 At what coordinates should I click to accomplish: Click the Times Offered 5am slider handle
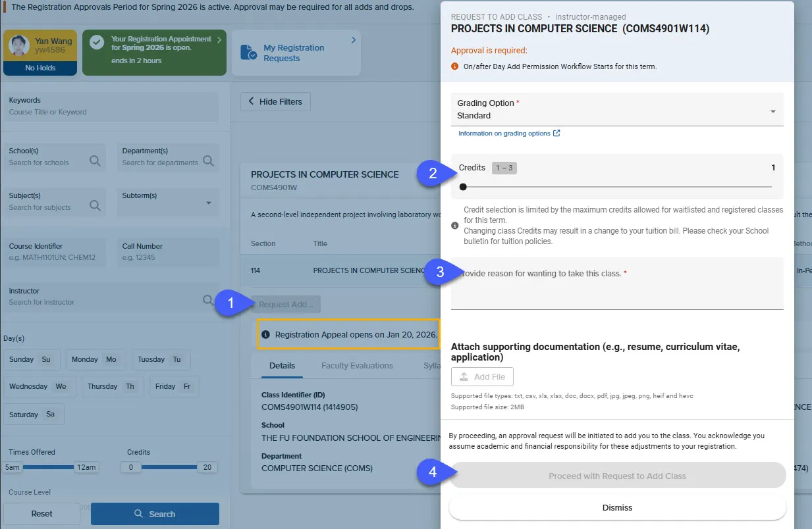[x=12, y=467]
